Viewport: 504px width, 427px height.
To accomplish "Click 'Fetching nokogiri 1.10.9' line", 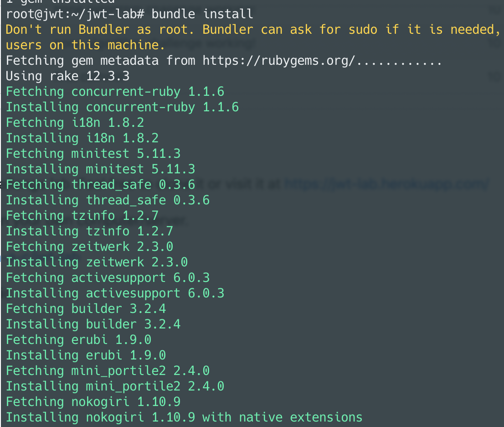I will coord(93,401).
